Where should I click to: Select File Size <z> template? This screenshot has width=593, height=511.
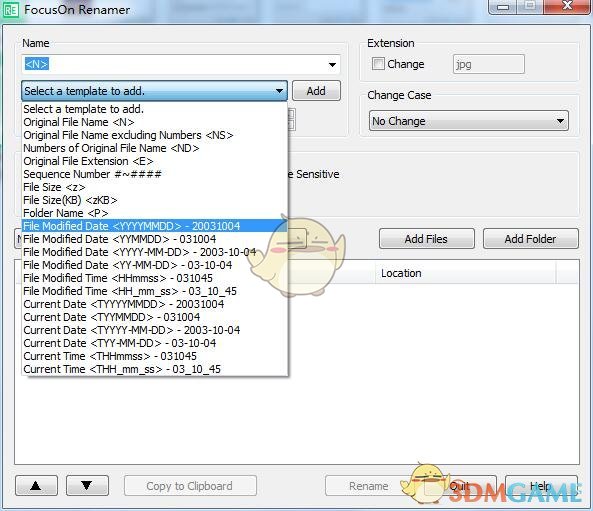pos(154,187)
